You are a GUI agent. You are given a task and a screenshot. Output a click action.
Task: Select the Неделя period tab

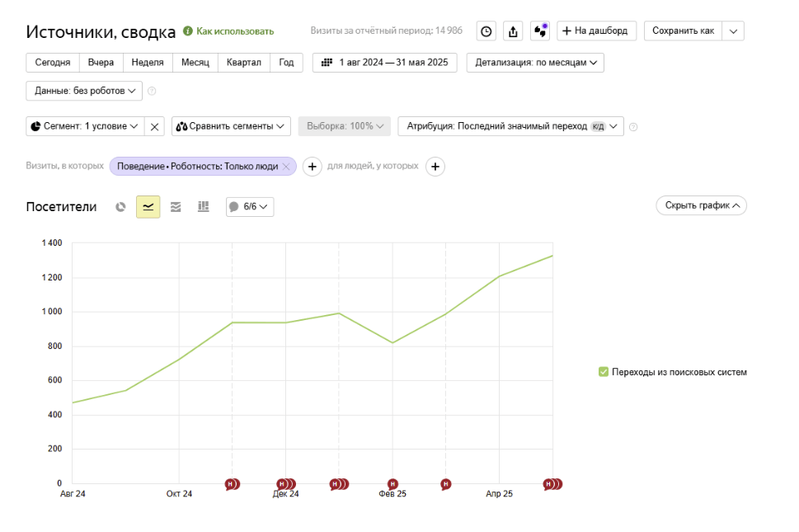coord(148,63)
